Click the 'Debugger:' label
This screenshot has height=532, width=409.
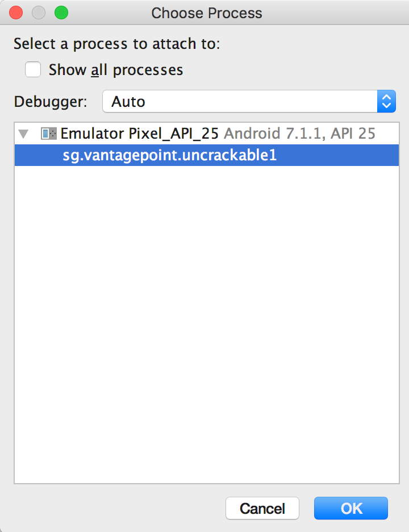coord(51,102)
